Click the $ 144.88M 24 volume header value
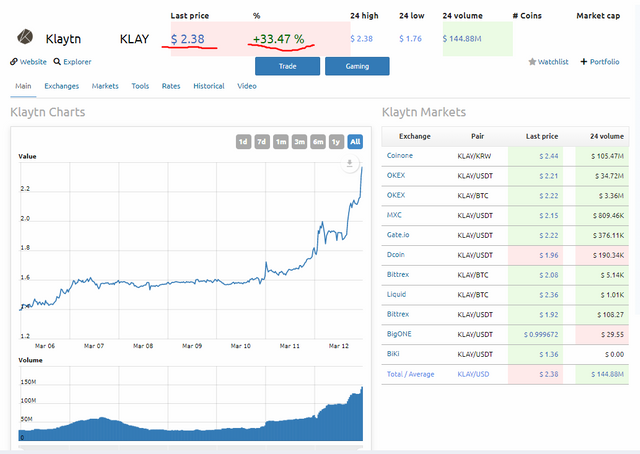Viewport: 640px width, 454px height. [462, 39]
